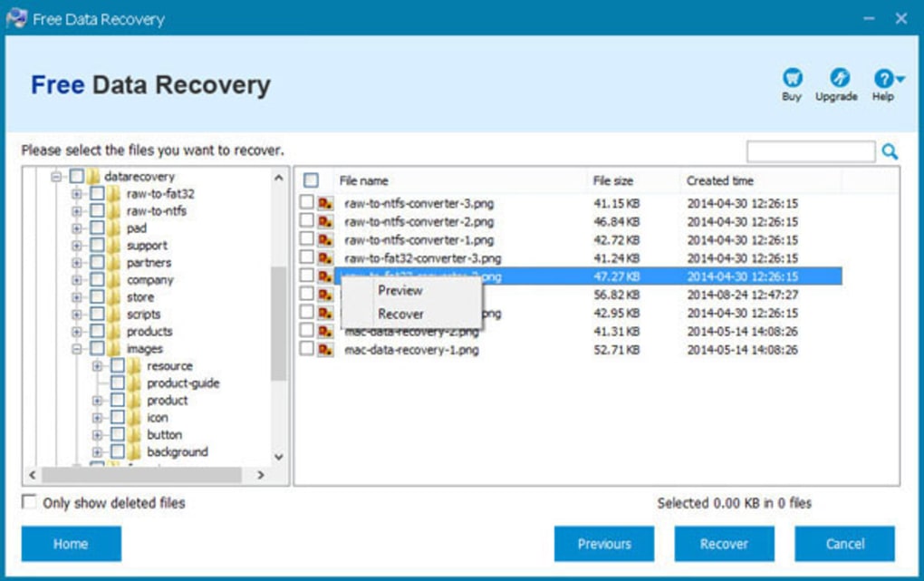This screenshot has width=924, height=581.
Task: Click the raw-to-ntfs-converter-3.png file icon
Action: (x=325, y=204)
